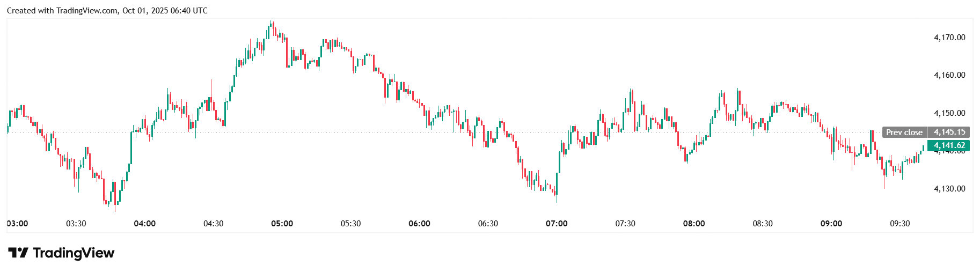
Task: Click the 4,170.00 price axis label
Action: [x=949, y=38]
